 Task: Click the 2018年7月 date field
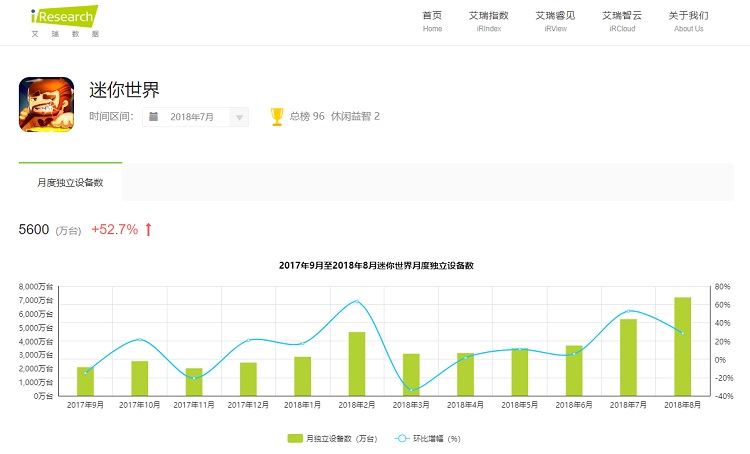coord(196,117)
